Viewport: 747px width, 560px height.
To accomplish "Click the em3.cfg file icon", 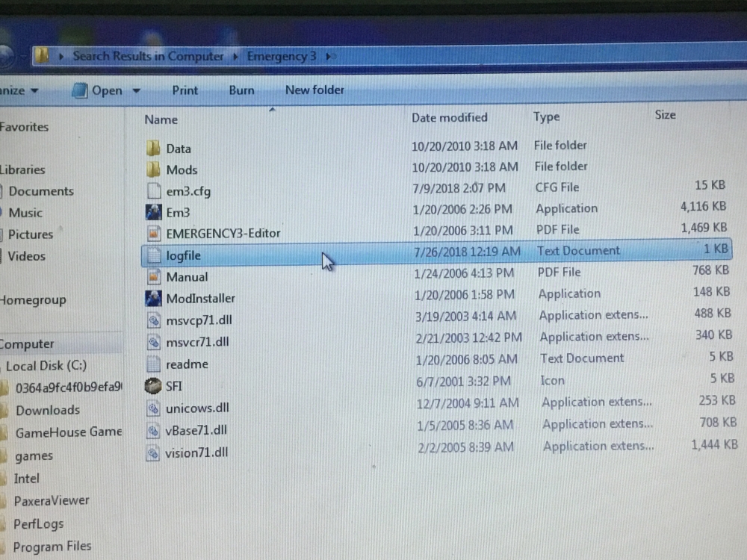I will 153,190.
